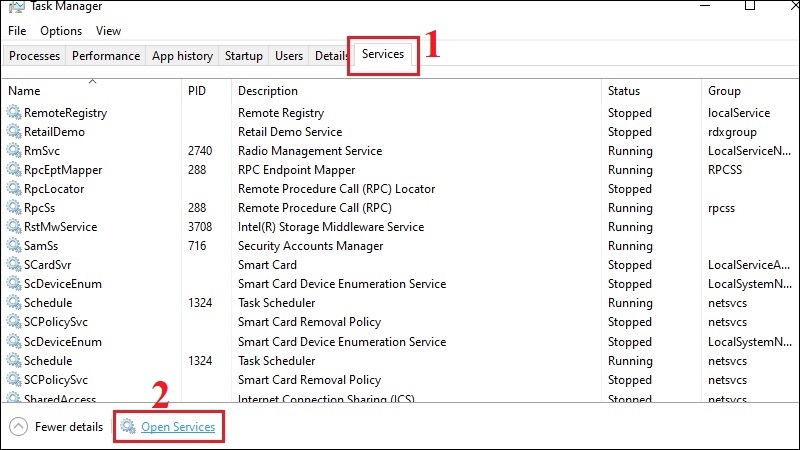Click the RemoteRegistry service gear icon

(x=14, y=112)
